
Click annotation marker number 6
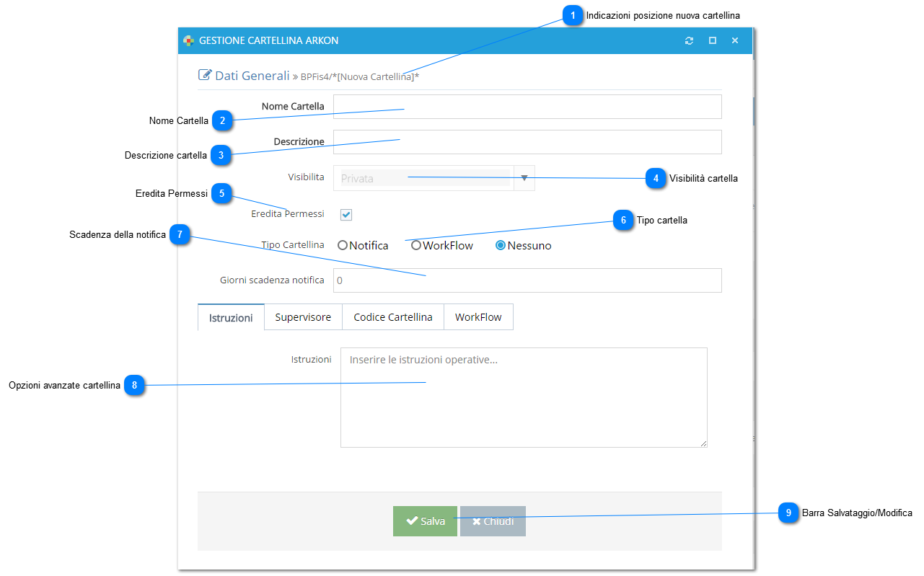[623, 220]
